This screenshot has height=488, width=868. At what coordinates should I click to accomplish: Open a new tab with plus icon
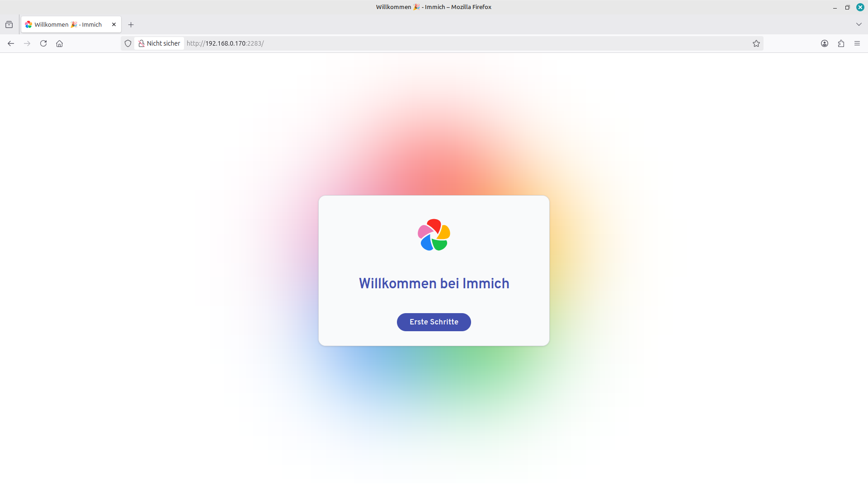131,24
